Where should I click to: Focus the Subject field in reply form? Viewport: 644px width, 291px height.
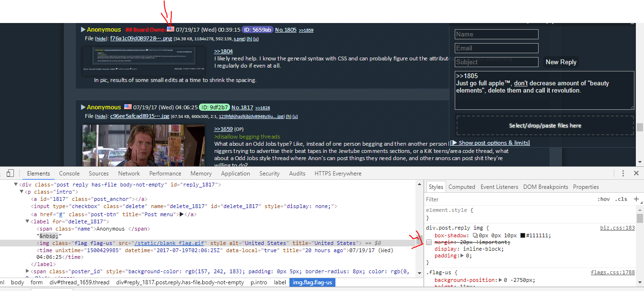point(496,62)
